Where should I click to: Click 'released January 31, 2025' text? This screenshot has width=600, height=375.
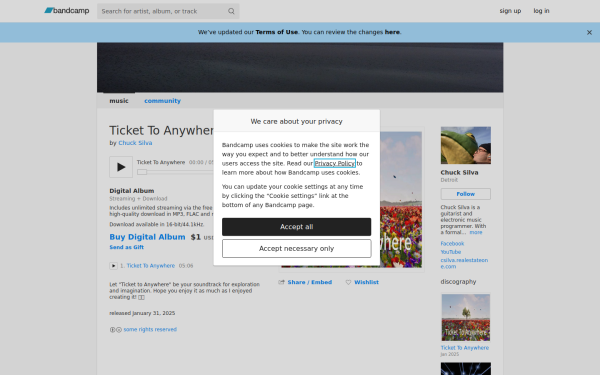pos(142,313)
